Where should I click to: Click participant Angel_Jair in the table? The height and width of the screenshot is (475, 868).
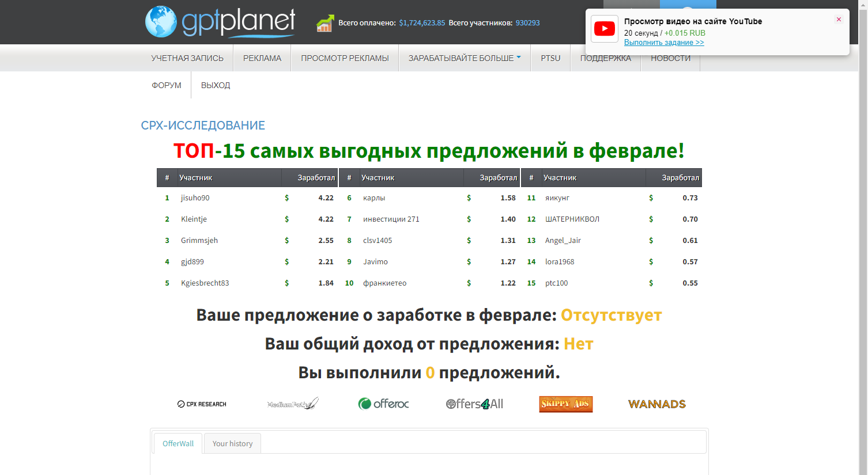(563, 240)
